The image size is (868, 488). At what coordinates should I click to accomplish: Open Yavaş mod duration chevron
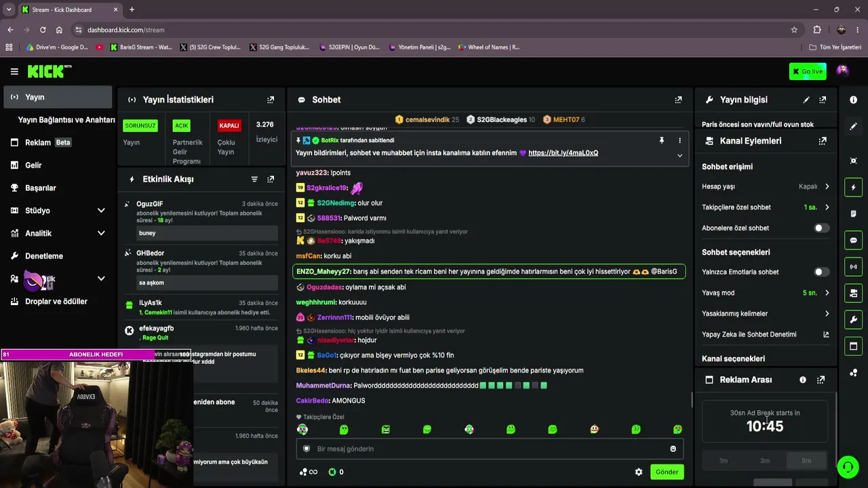coord(827,293)
